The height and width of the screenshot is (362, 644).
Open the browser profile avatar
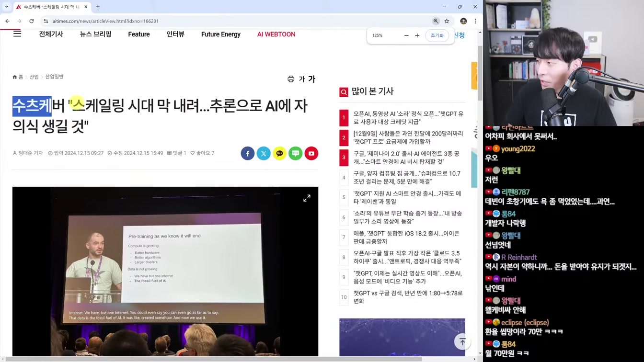pyautogui.click(x=463, y=21)
